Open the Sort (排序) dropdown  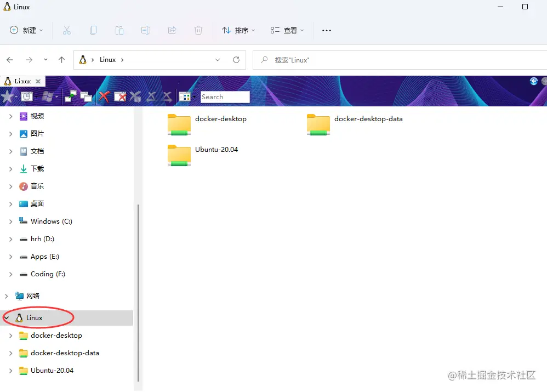click(238, 30)
